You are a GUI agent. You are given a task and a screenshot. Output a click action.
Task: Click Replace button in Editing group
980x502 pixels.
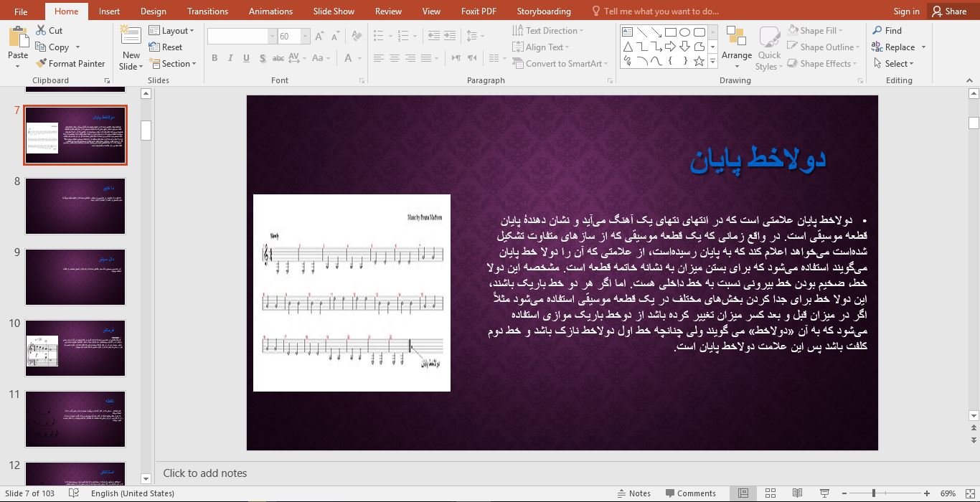(893, 47)
